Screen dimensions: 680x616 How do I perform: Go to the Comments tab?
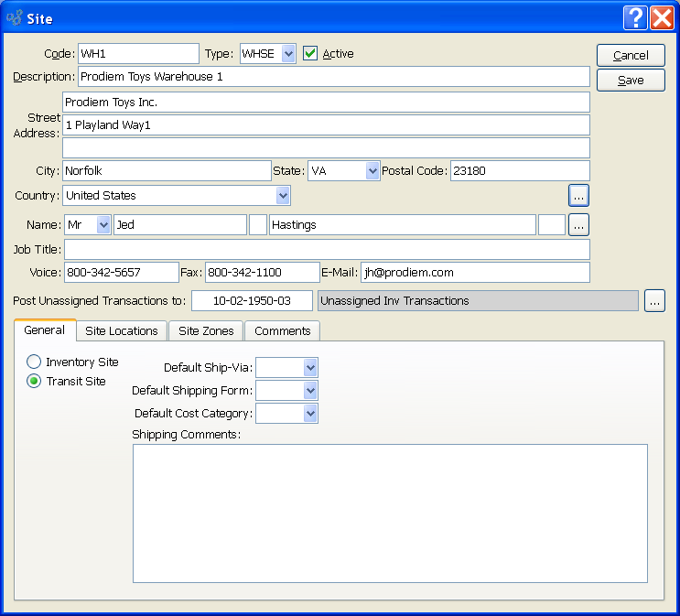coord(282,330)
